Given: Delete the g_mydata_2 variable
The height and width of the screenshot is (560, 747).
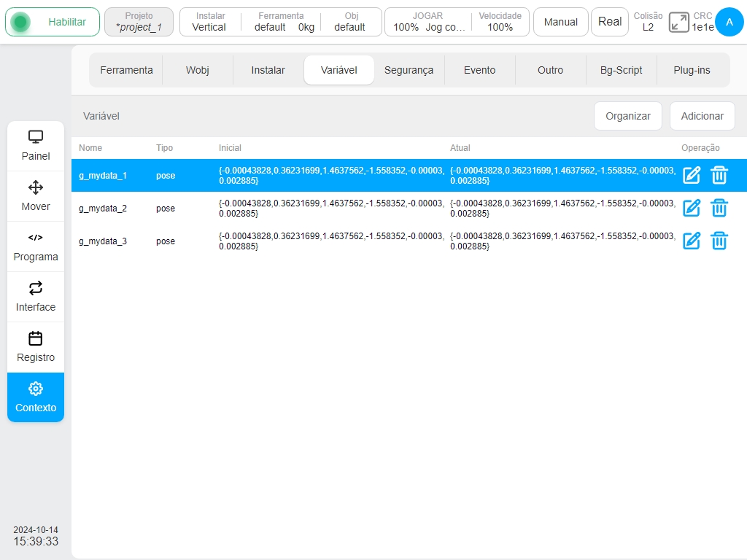Looking at the screenshot, I should [719, 208].
